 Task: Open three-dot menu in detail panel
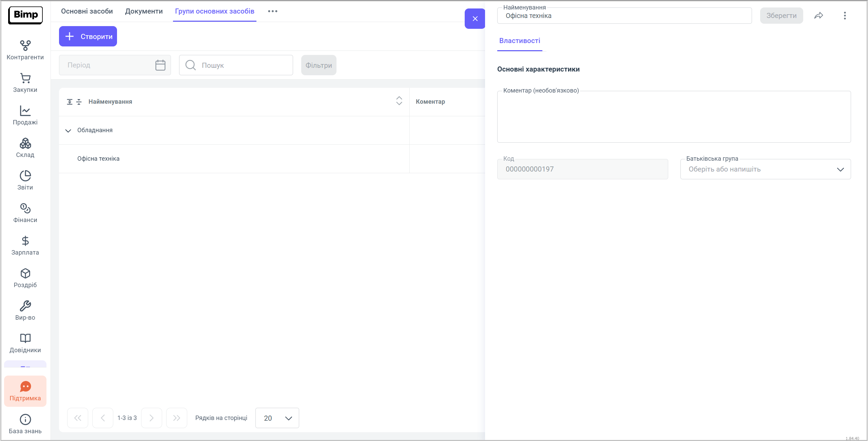[845, 16]
